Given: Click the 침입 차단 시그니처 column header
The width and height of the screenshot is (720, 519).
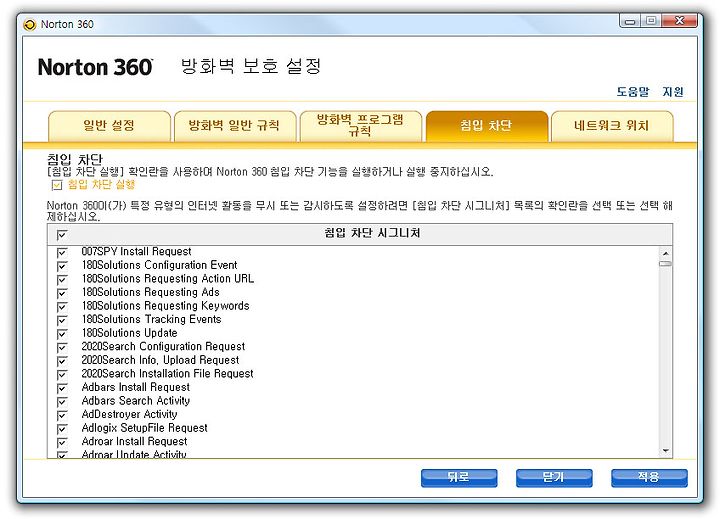Looking at the screenshot, I should [372, 233].
